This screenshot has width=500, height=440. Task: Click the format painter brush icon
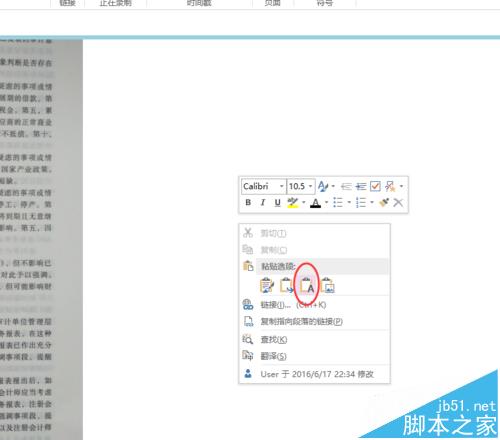tap(384, 202)
